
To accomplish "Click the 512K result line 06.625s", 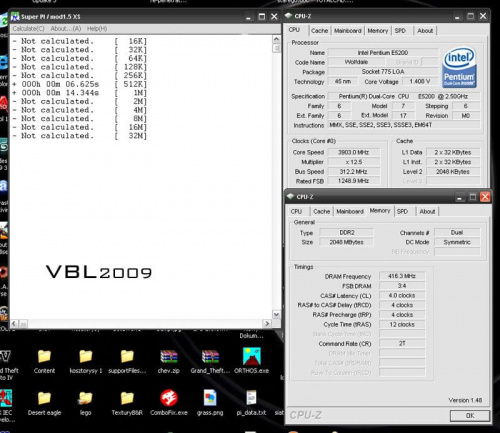I will [80, 84].
